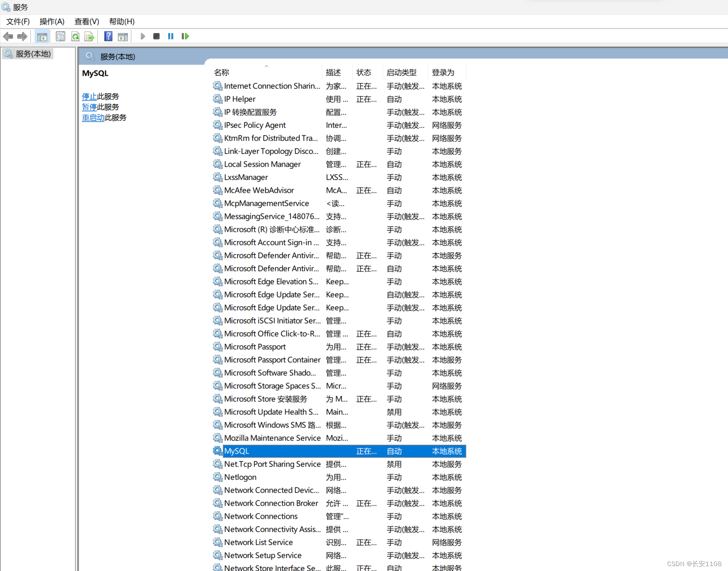
Task: Click the Pause Service toolbar icon
Action: (171, 36)
